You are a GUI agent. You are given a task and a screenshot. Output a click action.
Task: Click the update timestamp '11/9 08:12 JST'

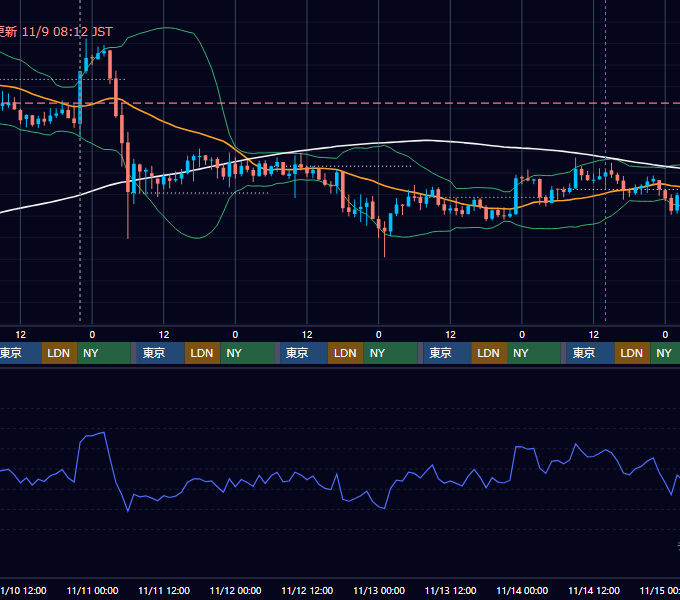pyautogui.click(x=67, y=32)
